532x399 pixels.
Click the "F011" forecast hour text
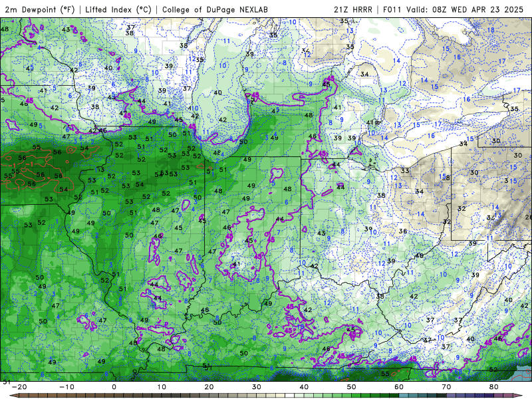click(x=393, y=9)
